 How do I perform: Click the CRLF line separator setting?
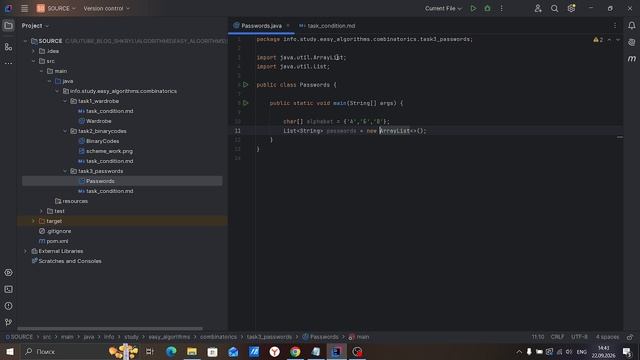(557, 337)
